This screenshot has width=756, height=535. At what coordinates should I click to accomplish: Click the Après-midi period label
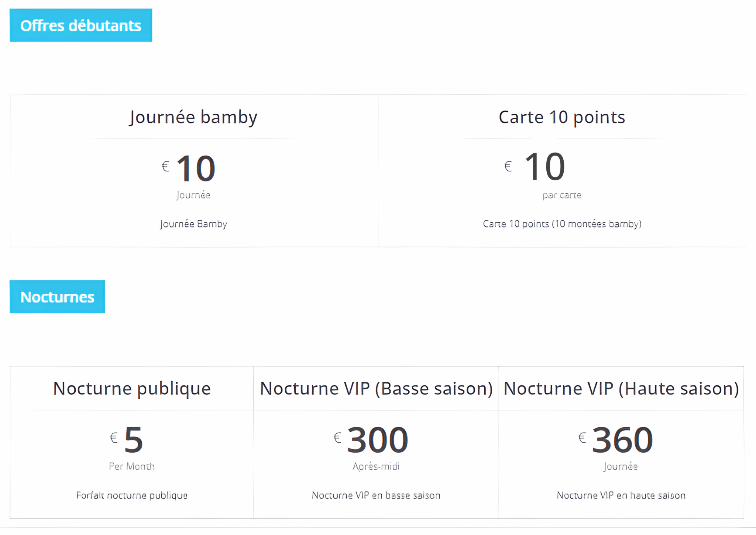(376, 466)
